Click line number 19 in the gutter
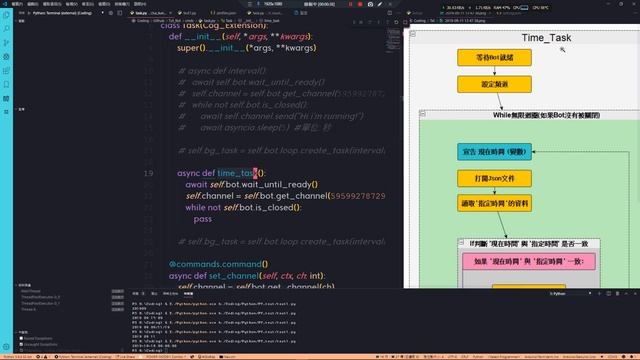Image resolution: width=640 pixels, height=360 pixels. (149, 173)
